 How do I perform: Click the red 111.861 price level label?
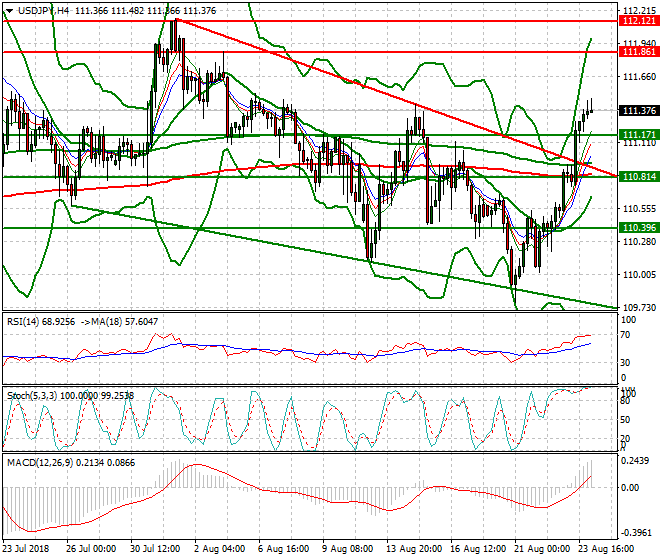639,52
